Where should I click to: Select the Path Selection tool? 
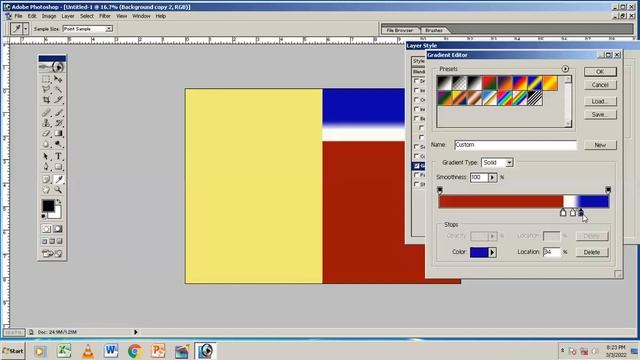coord(46,156)
